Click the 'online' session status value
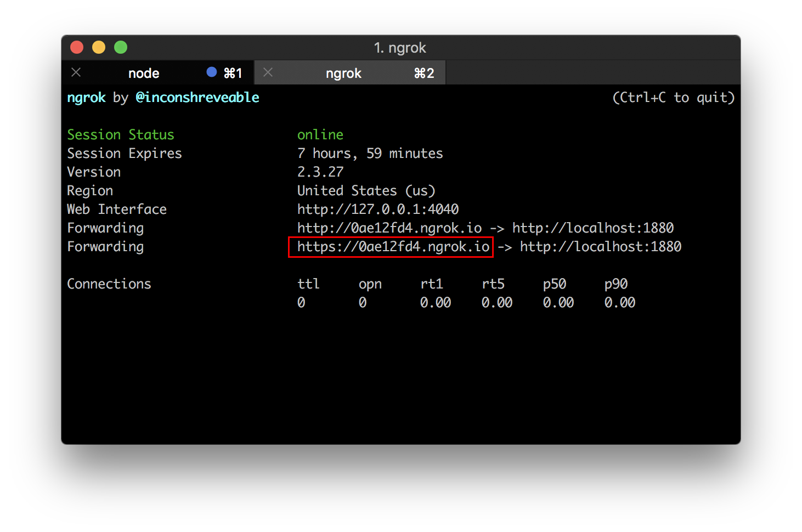 click(x=320, y=135)
